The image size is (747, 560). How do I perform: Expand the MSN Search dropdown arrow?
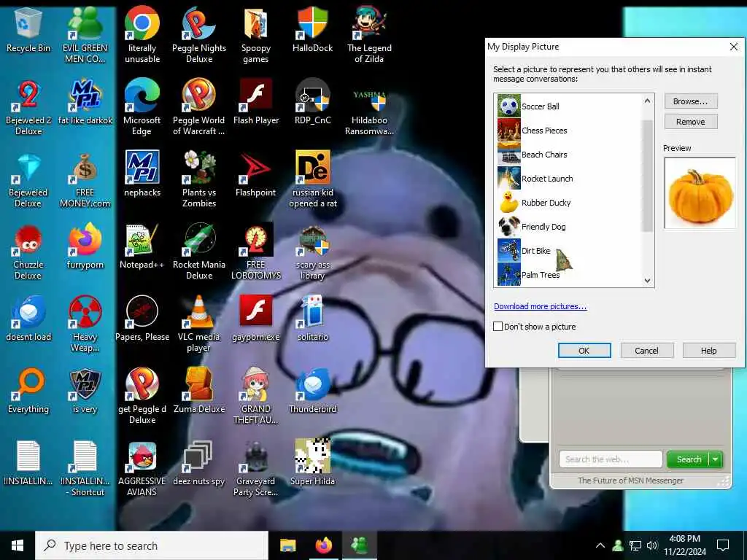click(716, 459)
